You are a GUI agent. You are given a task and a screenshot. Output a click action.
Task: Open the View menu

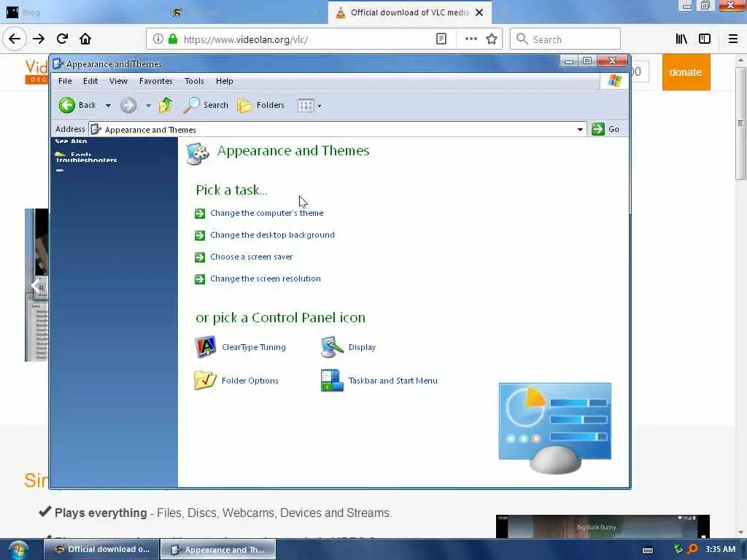(118, 81)
